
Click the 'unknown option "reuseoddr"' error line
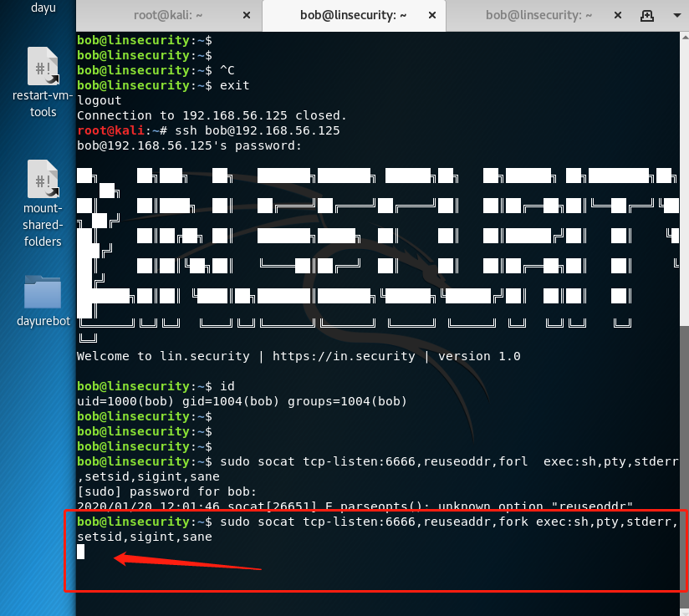click(355, 506)
